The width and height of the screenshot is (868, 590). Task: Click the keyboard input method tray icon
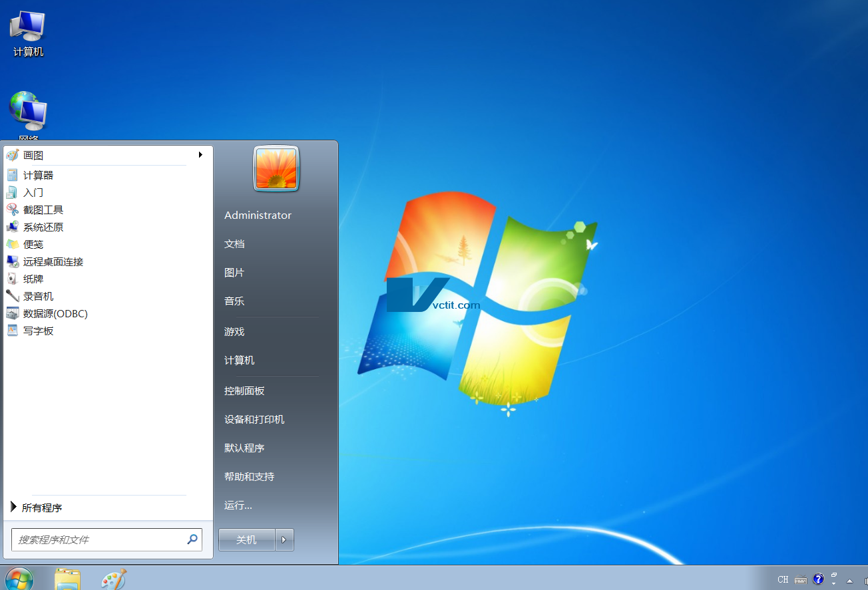click(801, 579)
